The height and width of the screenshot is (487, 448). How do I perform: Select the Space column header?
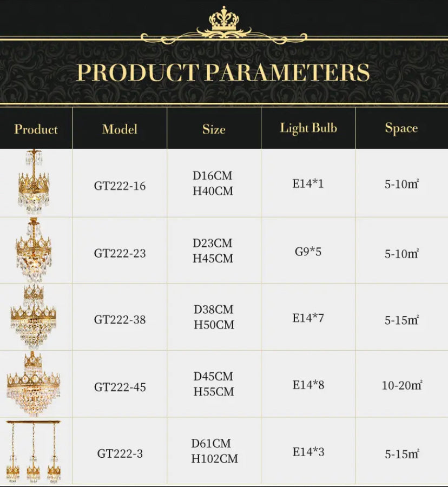[401, 128]
